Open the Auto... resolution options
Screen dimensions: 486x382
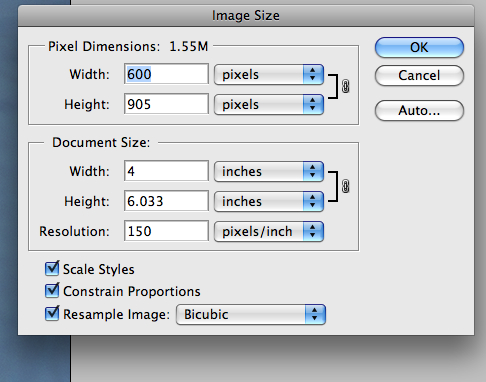click(419, 110)
